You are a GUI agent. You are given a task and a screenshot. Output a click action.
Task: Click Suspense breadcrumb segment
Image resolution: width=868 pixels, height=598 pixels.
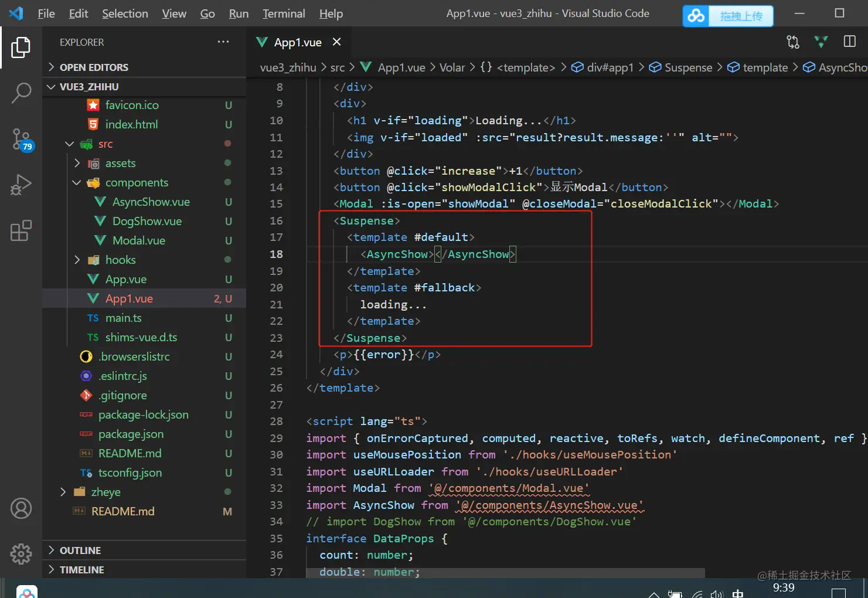[x=681, y=67]
